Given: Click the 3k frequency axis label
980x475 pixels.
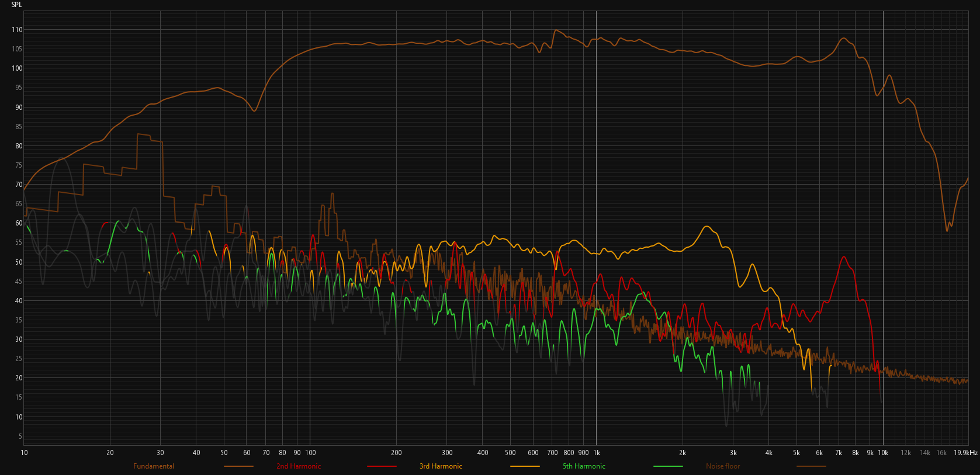Looking at the screenshot, I should tap(733, 453).
